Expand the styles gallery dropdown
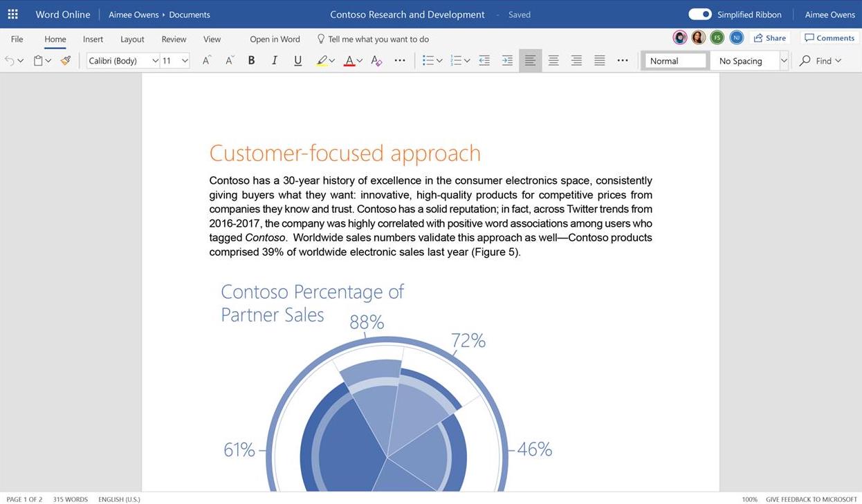 click(x=784, y=61)
